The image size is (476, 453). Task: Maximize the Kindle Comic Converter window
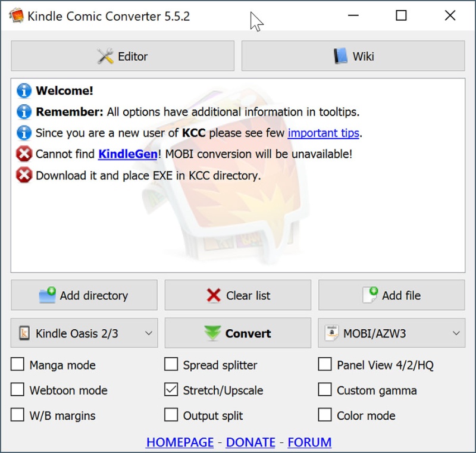coord(401,15)
